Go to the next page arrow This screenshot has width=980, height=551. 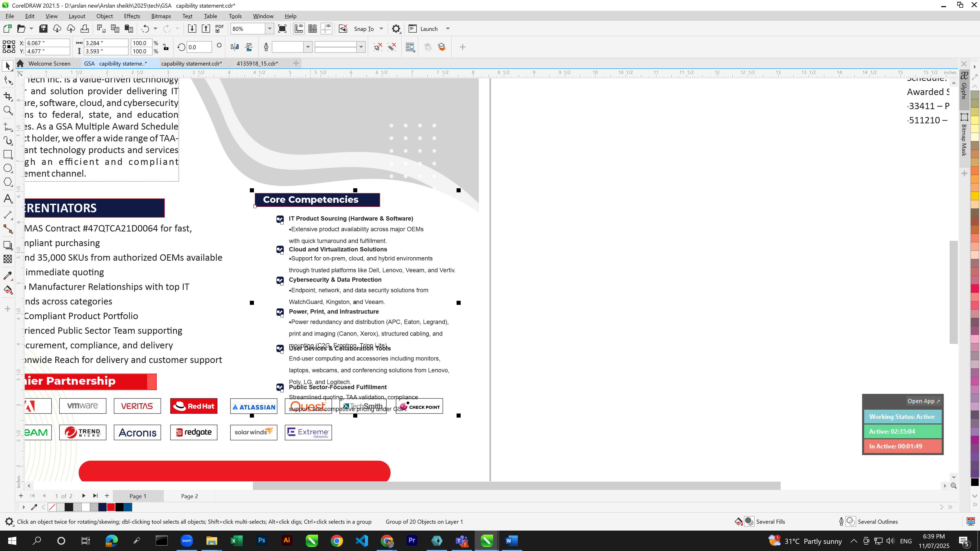(x=84, y=495)
